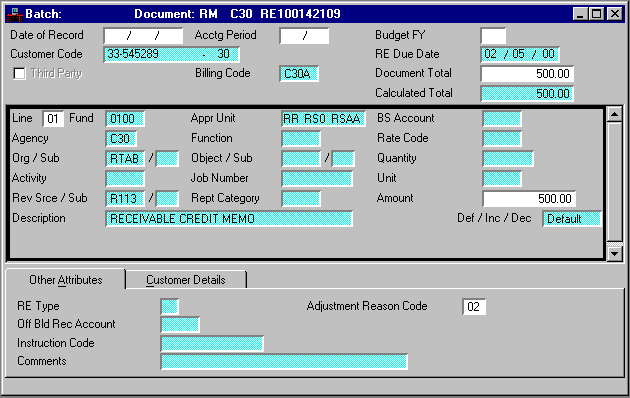
Task: Click the Rept Category field
Action: pos(301,199)
